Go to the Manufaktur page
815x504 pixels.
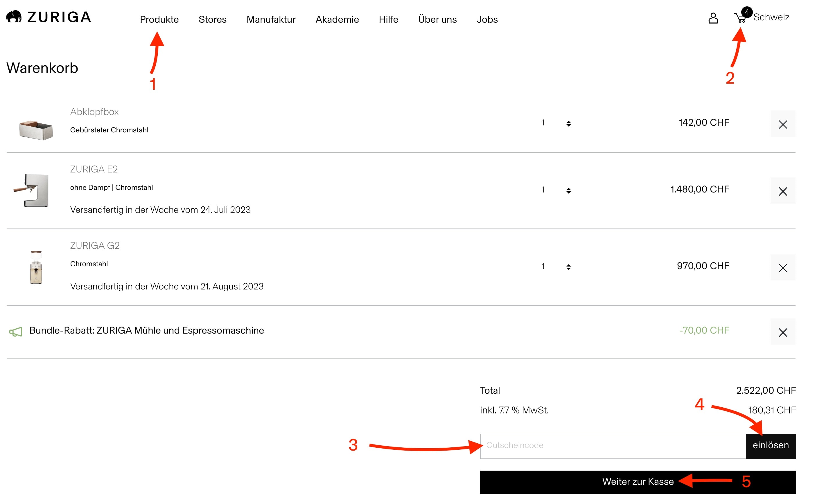pyautogui.click(x=271, y=19)
